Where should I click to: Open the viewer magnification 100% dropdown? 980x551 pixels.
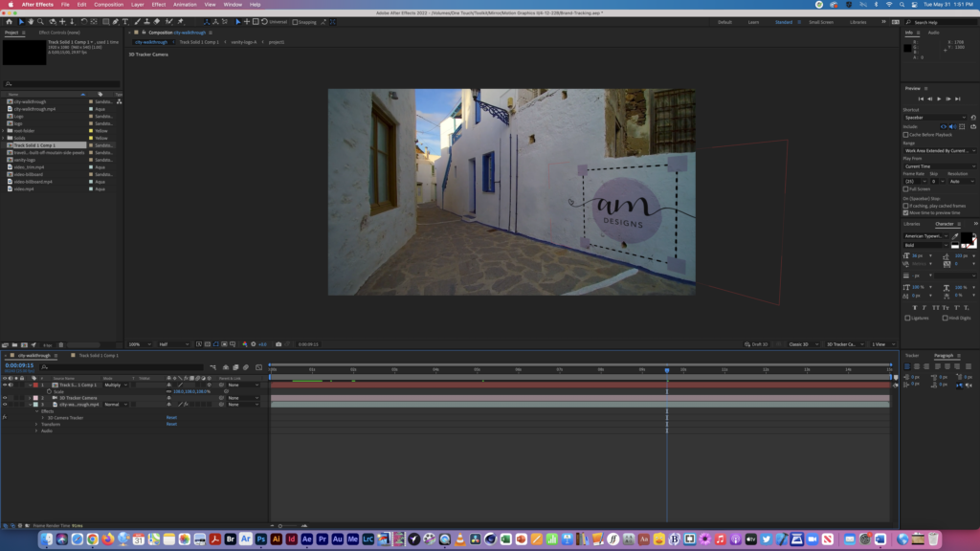[x=140, y=344]
